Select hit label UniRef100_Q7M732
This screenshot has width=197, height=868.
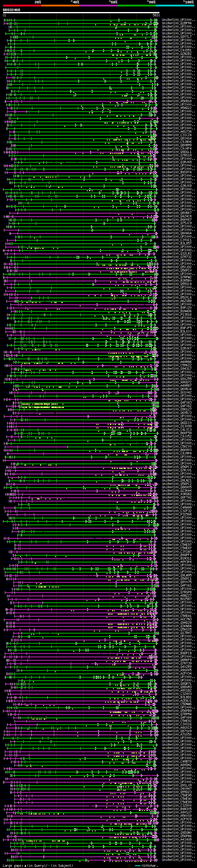[177, 257]
